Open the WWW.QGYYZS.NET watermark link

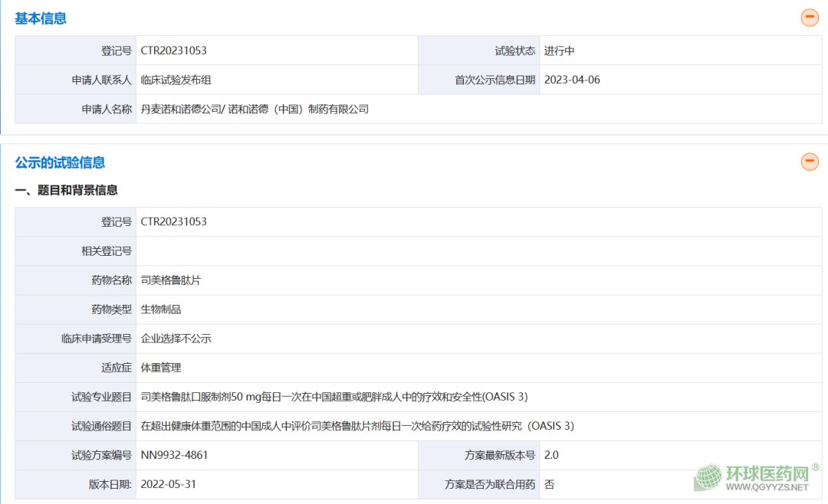(767, 487)
